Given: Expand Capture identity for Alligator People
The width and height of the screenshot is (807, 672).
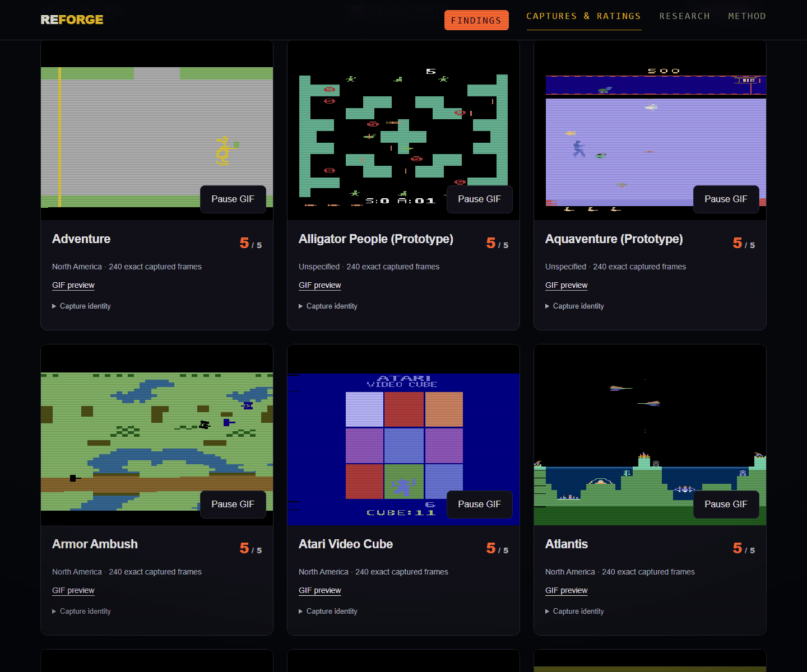Looking at the screenshot, I should coord(328,306).
